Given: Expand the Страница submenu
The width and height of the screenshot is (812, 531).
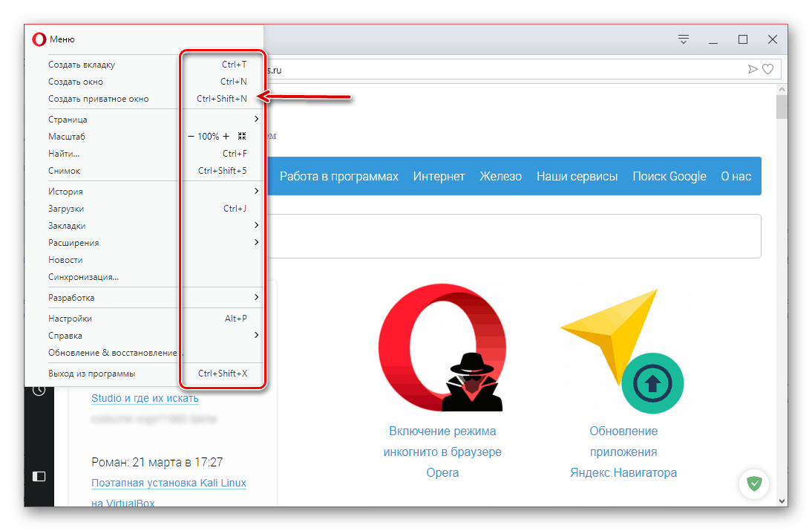Looking at the screenshot, I should point(256,120).
